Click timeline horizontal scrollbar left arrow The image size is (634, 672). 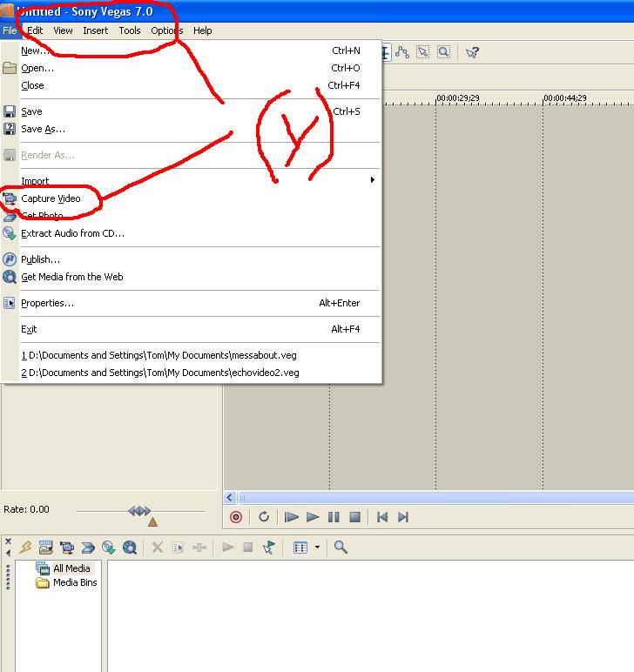click(229, 497)
